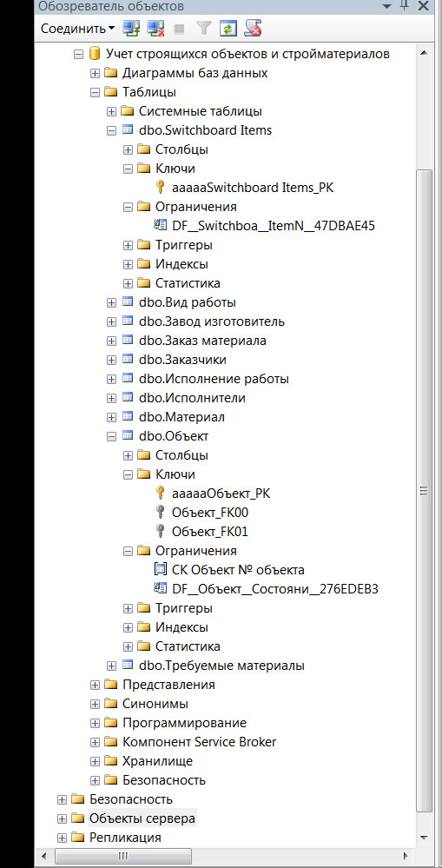Click dbo.Требуемые материалы table icon
Image resolution: width=442 pixels, height=868 pixels.
tap(128, 665)
